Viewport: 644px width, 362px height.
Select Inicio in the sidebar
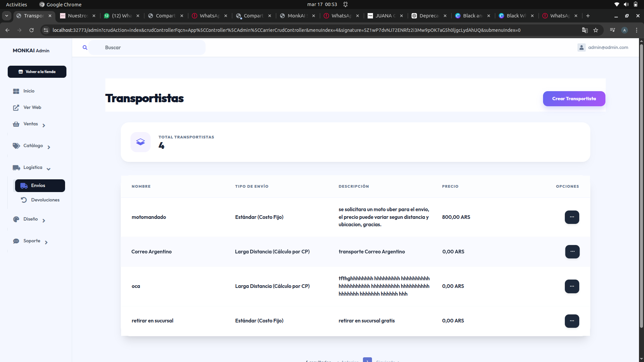click(29, 91)
